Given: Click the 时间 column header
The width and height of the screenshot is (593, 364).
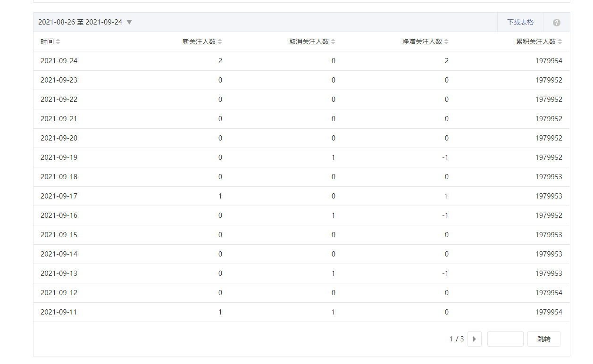Looking at the screenshot, I should [x=47, y=41].
